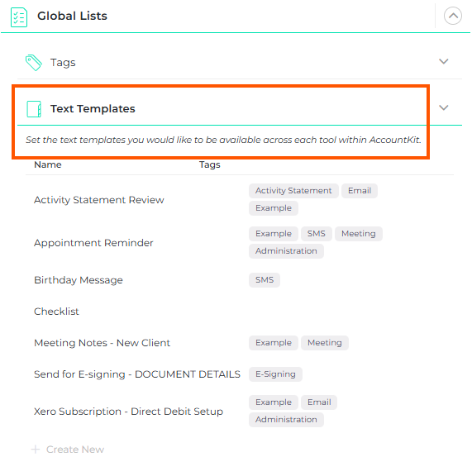Open the Checklist template
The width and height of the screenshot is (472, 476).
tap(56, 312)
